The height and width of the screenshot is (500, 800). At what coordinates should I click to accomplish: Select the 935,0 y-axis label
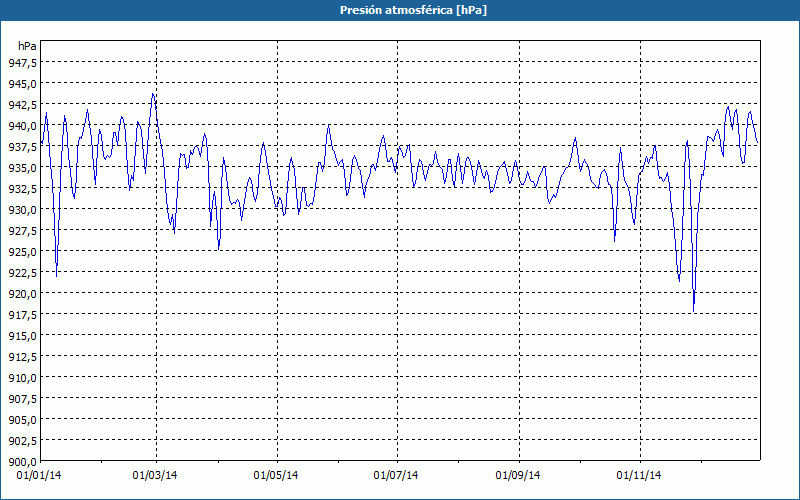pos(22,167)
